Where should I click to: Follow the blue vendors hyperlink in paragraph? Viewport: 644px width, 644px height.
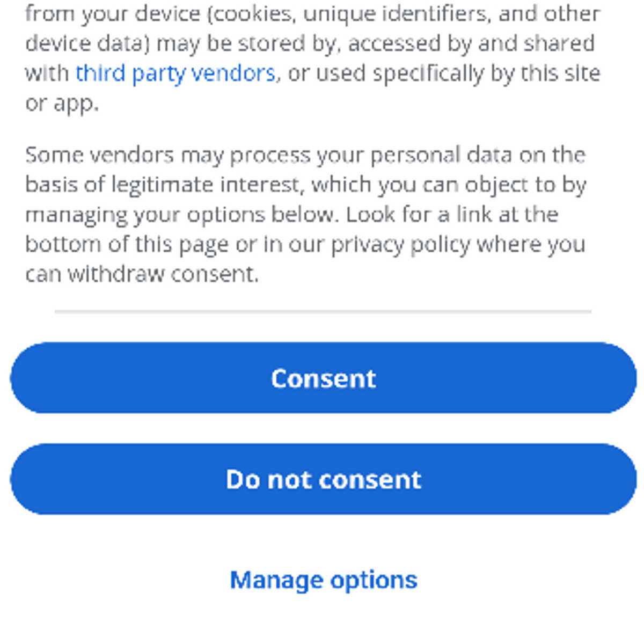(175, 73)
